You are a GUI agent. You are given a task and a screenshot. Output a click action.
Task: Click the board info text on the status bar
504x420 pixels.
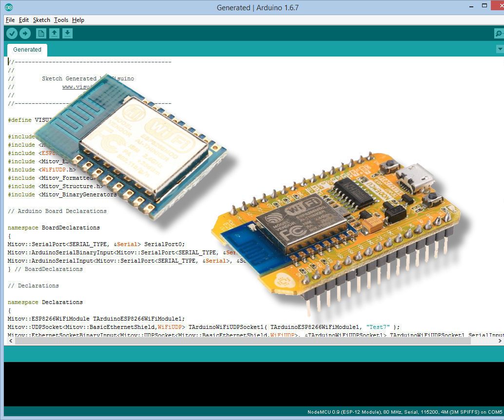[400, 412]
